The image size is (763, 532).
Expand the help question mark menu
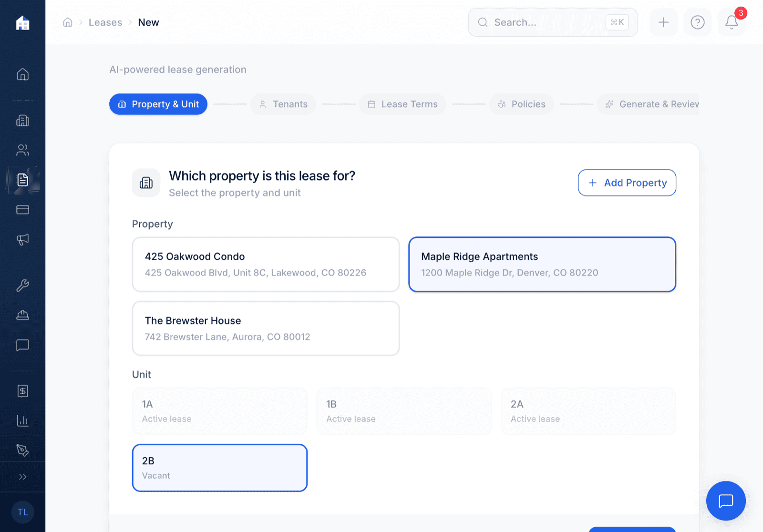point(697,22)
